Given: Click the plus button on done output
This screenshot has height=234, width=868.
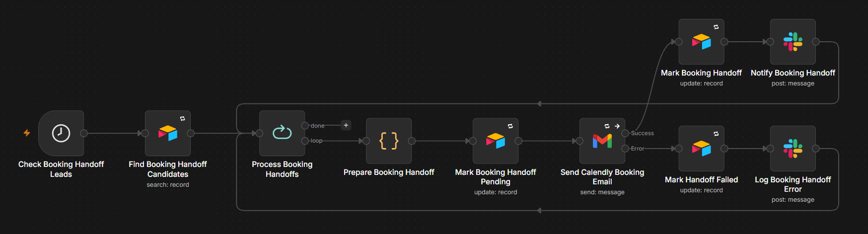Looking at the screenshot, I should (346, 125).
